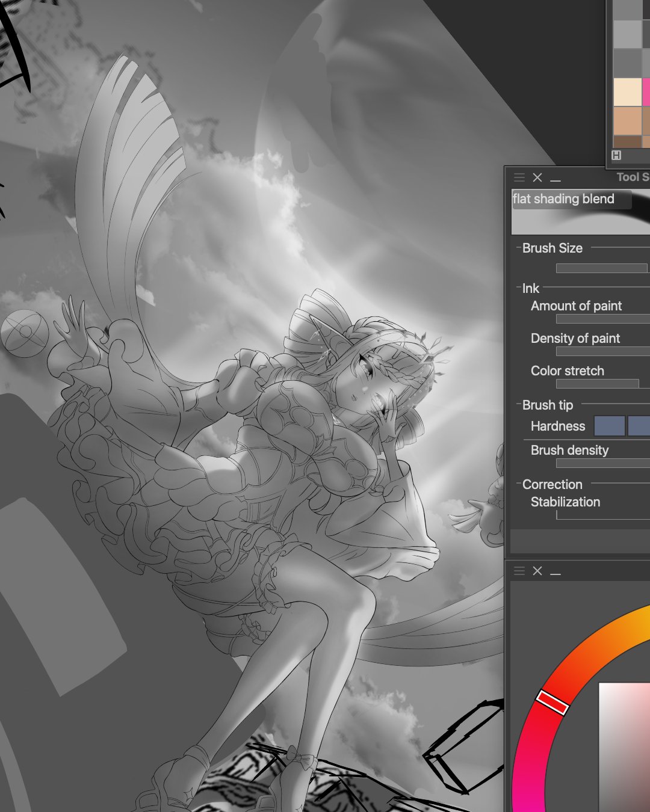
Task: Click the Density of paint slider
Action: (x=603, y=351)
